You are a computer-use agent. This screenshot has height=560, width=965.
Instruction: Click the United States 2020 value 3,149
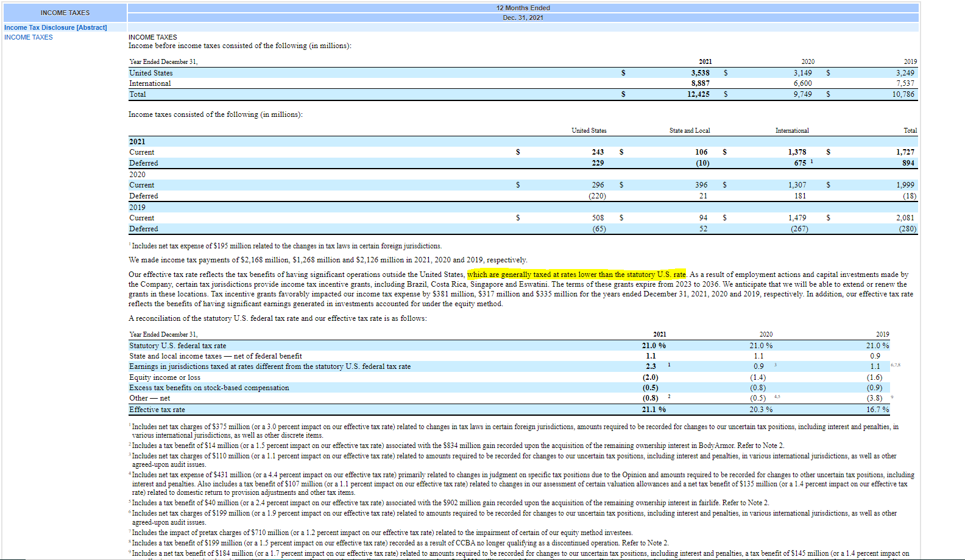(802, 72)
